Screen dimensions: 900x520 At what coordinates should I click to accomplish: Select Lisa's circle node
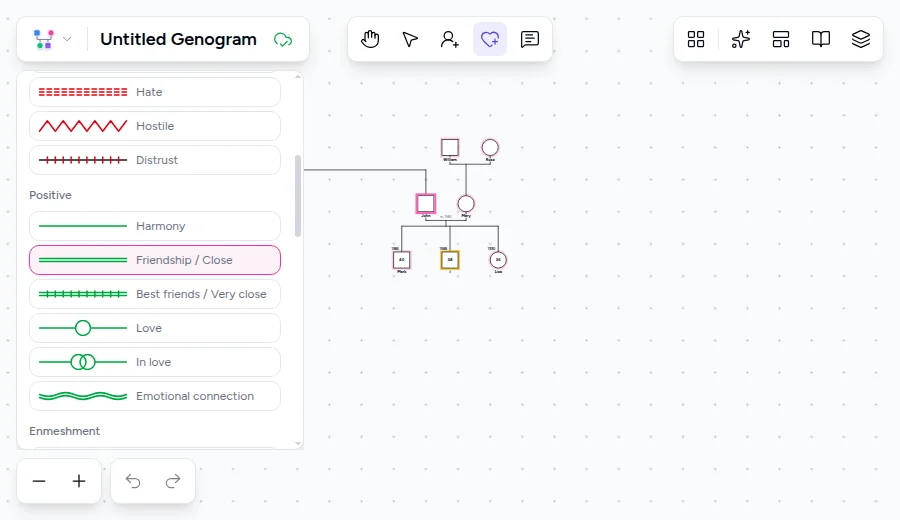coord(498,260)
